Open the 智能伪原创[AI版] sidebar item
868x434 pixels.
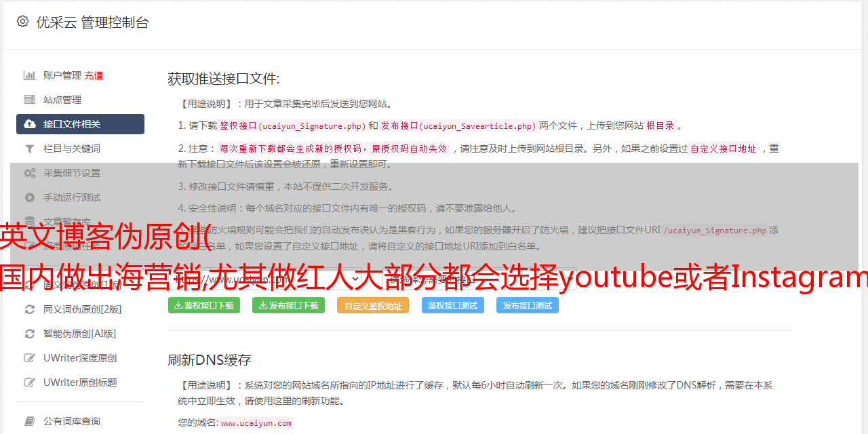[80, 334]
